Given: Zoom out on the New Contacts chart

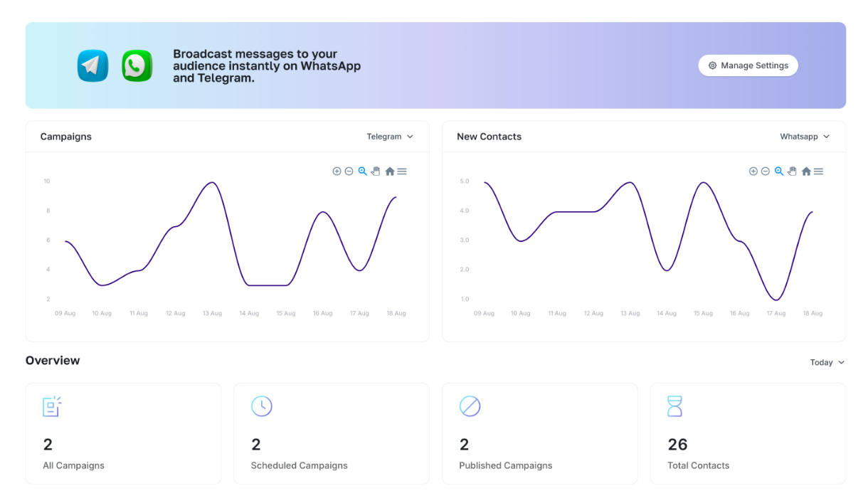Looking at the screenshot, I should click(x=765, y=171).
